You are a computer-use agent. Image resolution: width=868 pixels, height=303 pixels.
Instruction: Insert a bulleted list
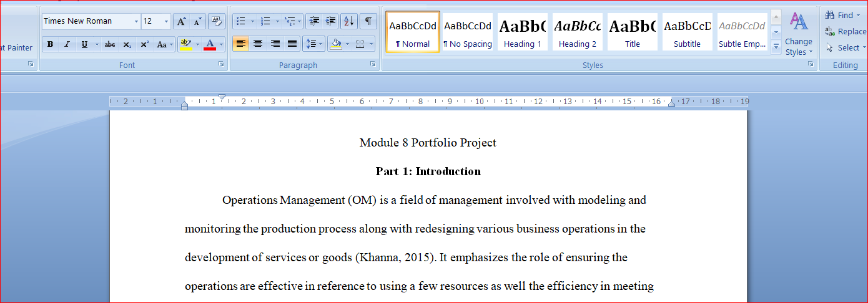241,21
